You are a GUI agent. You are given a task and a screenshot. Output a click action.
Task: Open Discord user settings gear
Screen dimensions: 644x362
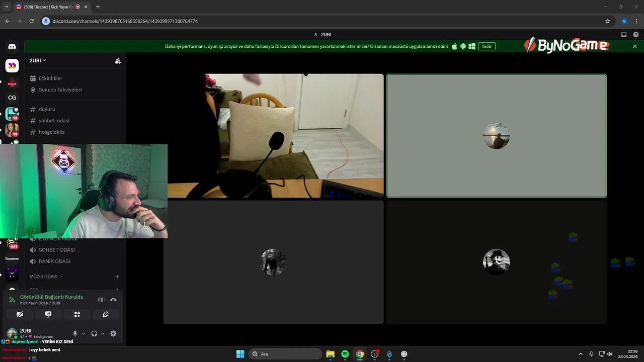click(x=113, y=333)
